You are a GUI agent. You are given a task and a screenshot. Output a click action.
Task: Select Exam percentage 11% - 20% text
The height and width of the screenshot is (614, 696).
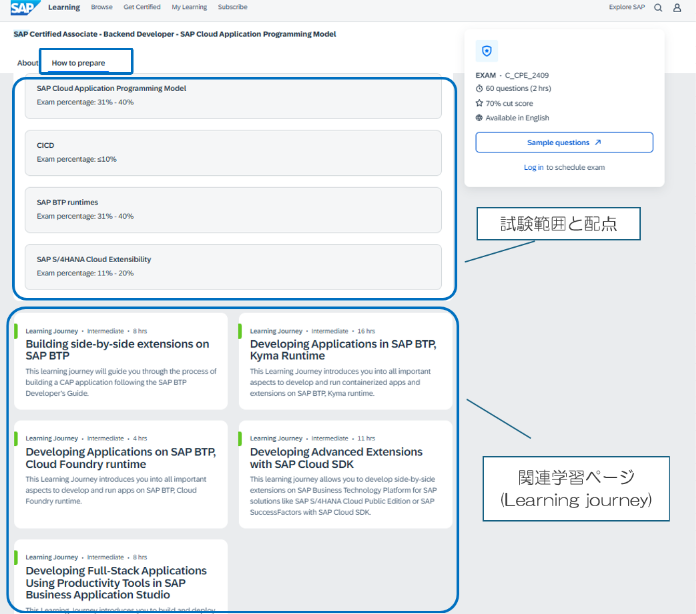85,273
